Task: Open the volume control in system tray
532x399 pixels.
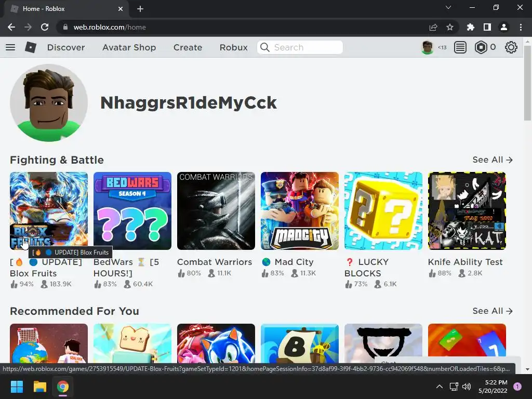Action: 467,387
